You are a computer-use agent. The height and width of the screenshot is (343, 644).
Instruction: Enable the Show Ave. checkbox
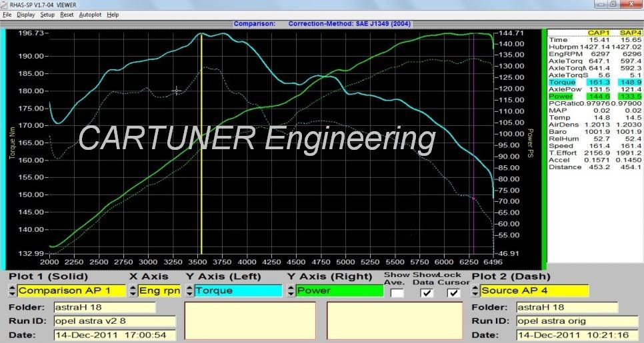point(397,293)
